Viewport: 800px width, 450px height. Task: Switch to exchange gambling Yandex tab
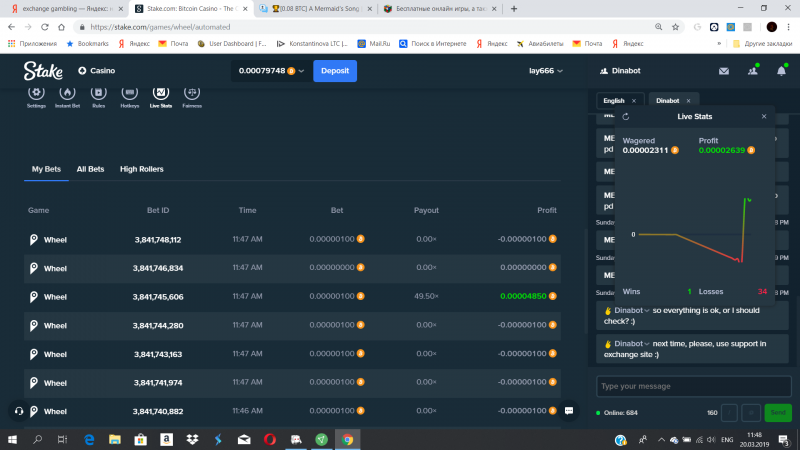click(x=65, y=9)
